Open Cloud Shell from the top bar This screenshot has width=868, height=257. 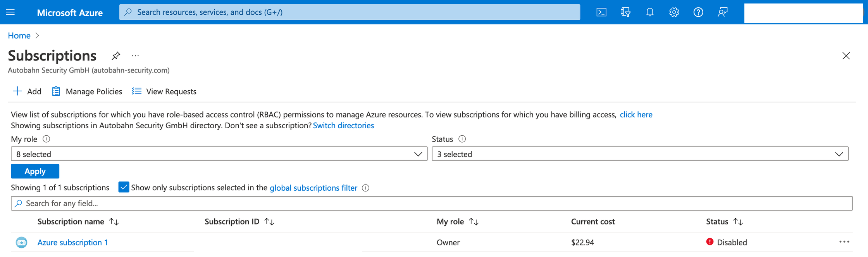click(x=601, y=12)
